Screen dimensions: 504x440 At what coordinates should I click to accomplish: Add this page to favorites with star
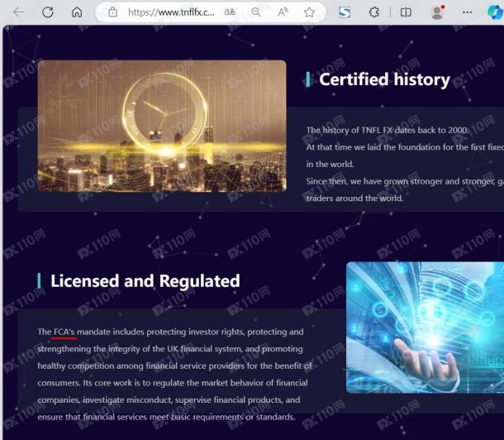click(x=309, y=12)
